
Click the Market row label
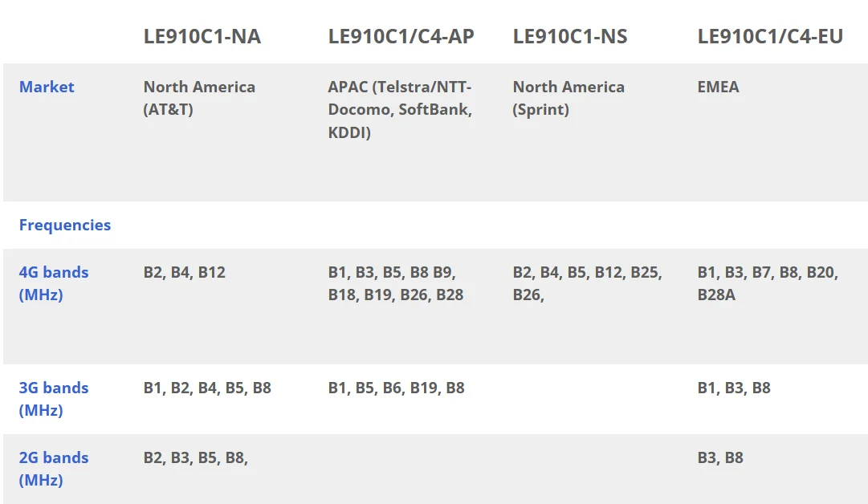click(x=47, y=87)
